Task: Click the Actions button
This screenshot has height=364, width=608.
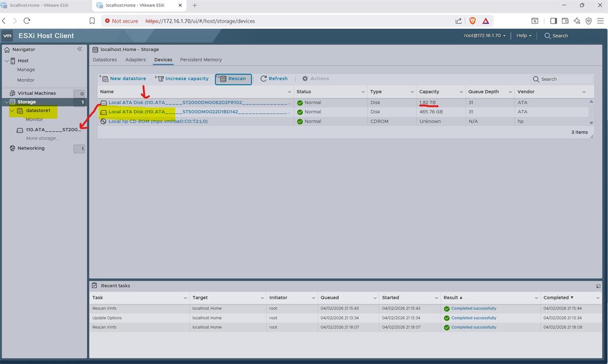Action: pyautogui.click(x=316, y=78)
